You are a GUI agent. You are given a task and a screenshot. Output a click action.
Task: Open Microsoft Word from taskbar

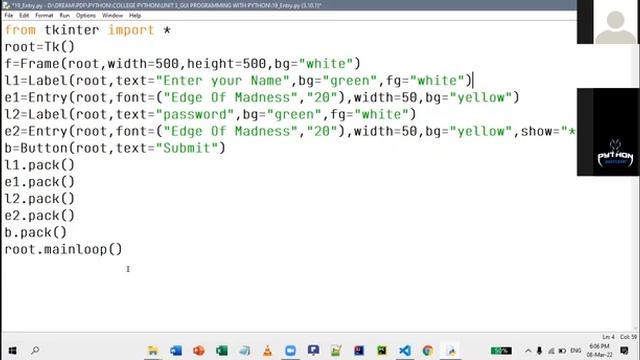pyautogui.click(x=176, y=351)
